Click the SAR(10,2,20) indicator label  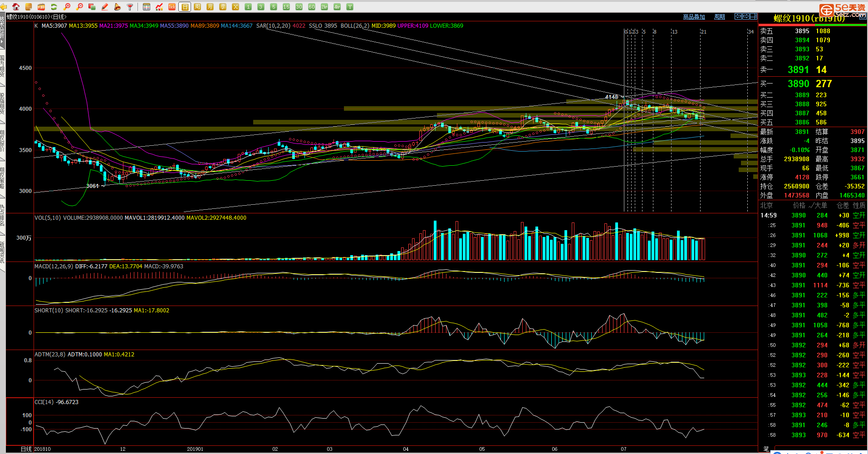click(x=273, y=26)
